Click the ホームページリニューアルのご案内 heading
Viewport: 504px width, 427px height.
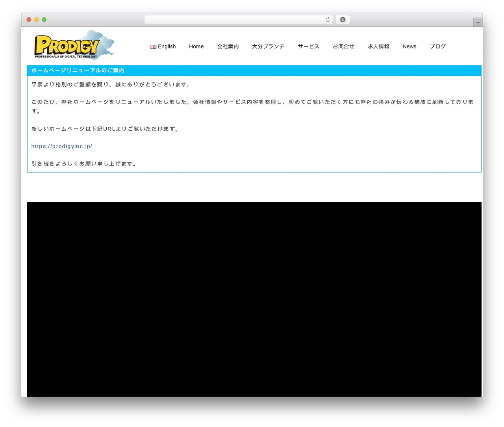click(x=78, y=71)
